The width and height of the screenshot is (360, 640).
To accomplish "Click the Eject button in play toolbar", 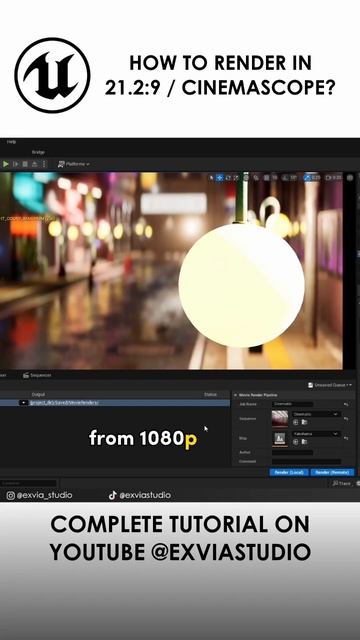I will (x=34, y=164).
